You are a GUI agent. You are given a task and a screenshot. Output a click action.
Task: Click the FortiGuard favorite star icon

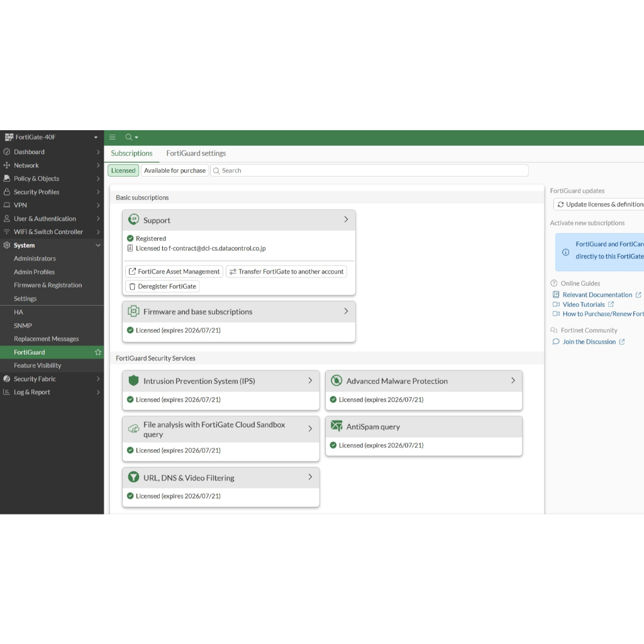coord(97,353)
